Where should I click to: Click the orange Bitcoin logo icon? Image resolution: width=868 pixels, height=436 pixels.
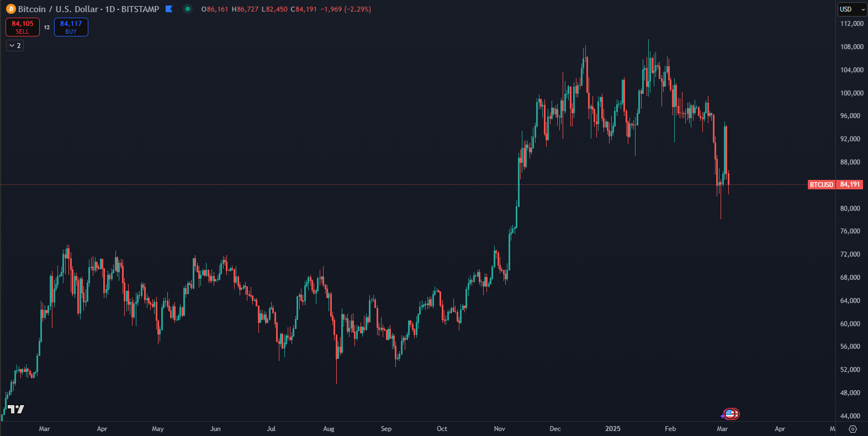[10, 9]
